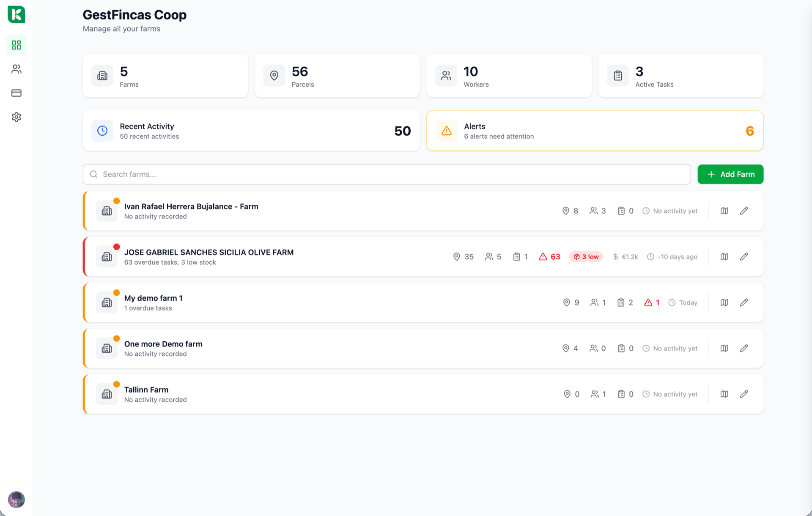Screen dimensions: 812x516
Task: Click the 63 overdue alert indicator
Action: [549, 257]
